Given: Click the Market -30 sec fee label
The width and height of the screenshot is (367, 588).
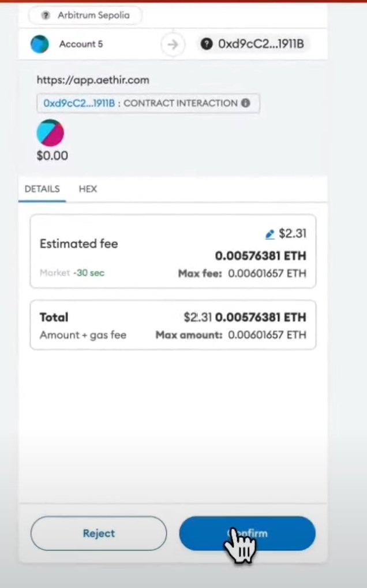Looking at the screenshot, I should [x=72, y=273].
